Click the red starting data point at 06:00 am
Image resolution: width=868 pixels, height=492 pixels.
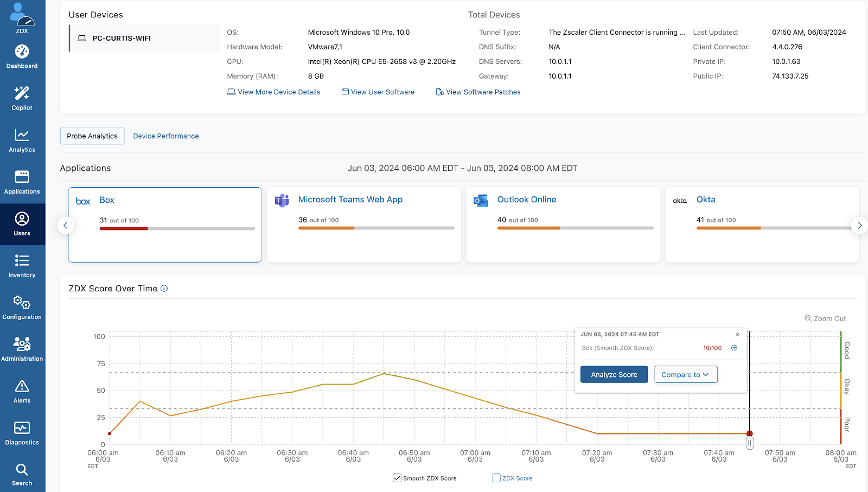(x=110, y=433)
